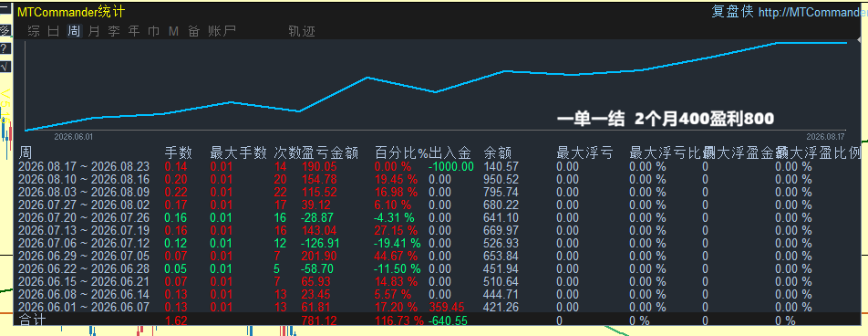This screenshot has height=336, width=868.
Task: Click percentage value 44.67 %
Action: (x=397, y=257)
